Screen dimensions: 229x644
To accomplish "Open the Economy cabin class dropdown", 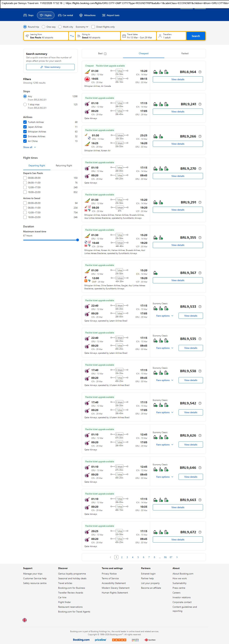I will (x=82, y=27).
